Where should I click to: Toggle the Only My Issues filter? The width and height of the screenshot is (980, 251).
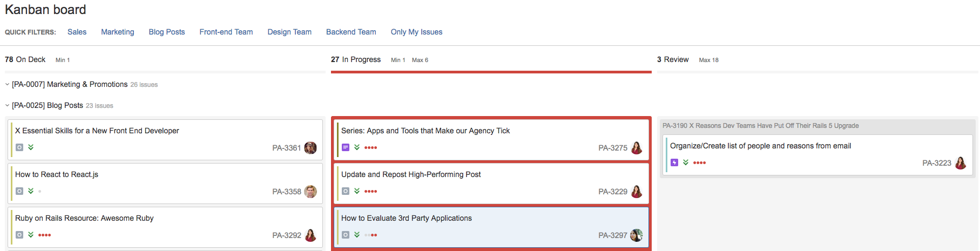(416, 32)
